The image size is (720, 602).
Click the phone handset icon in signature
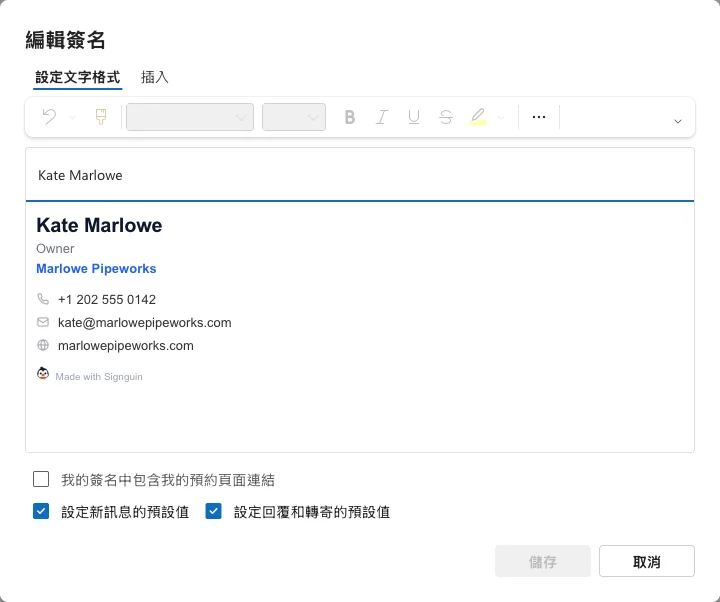pos(43,299)
